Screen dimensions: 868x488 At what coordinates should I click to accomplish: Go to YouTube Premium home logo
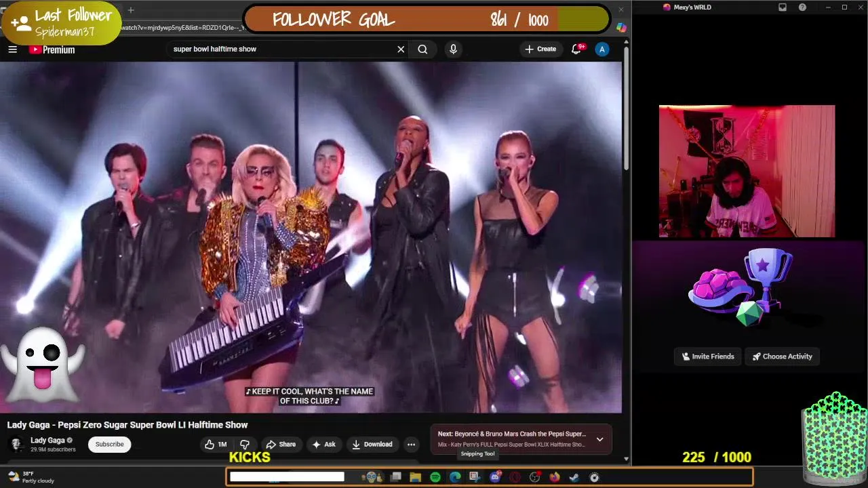point(52,49)
